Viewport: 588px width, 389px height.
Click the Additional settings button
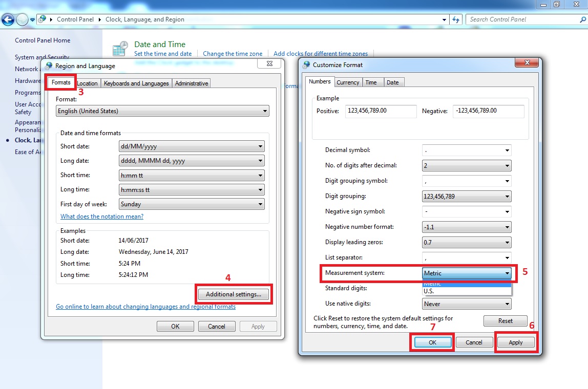tap(233, 294)
